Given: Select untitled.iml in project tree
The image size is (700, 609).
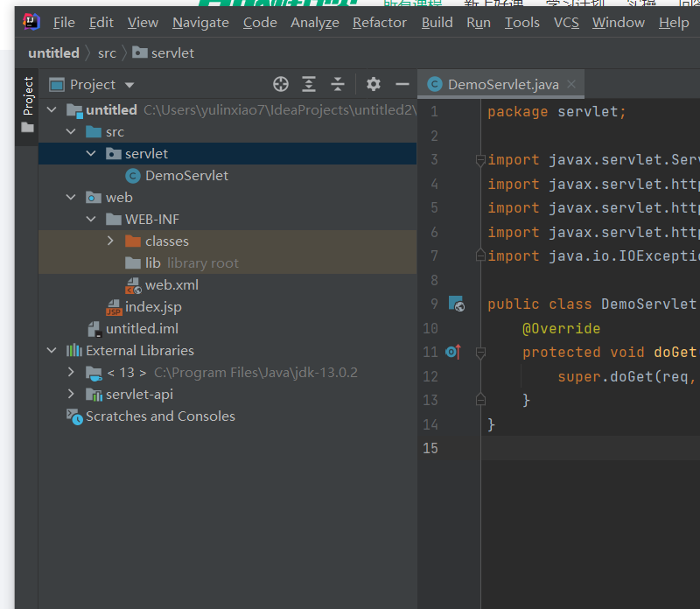Looking at the screenshot, I should coord(142,329).
